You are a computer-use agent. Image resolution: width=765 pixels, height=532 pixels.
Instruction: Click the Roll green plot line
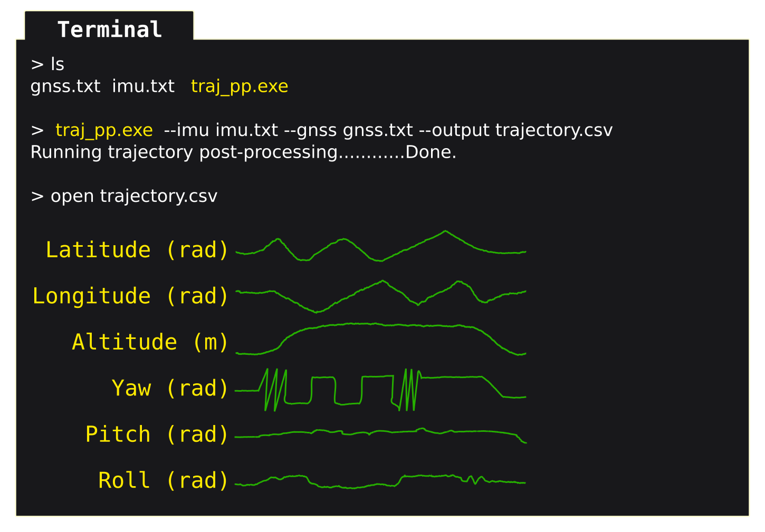(x=381, y=482)
